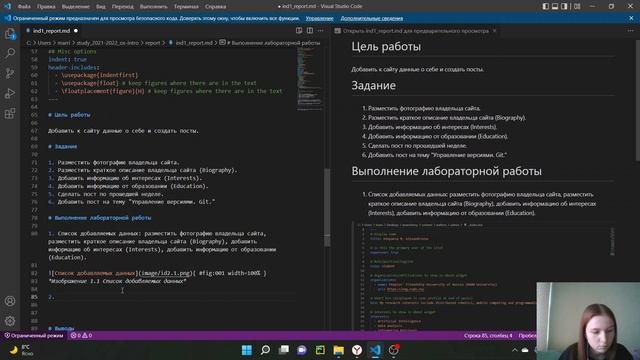Click the '# Цель работы' heading in editor
The image size is (640, 360).
coord(69,115)
